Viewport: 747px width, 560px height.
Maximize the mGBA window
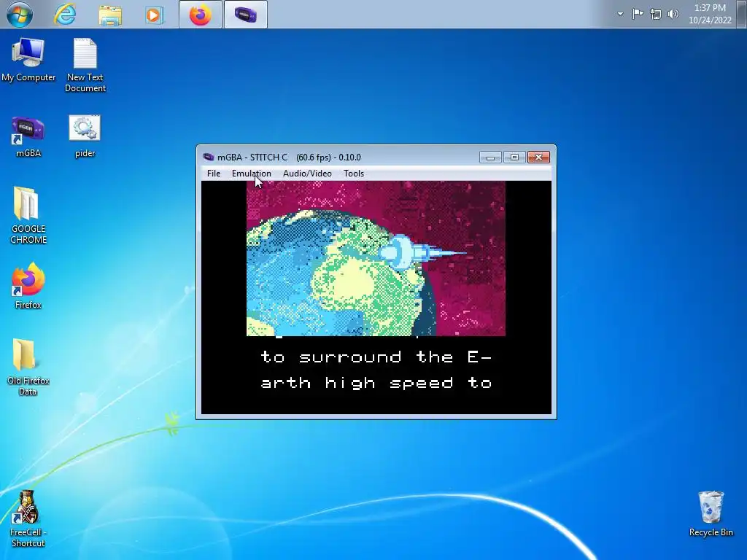click(514, 157)
